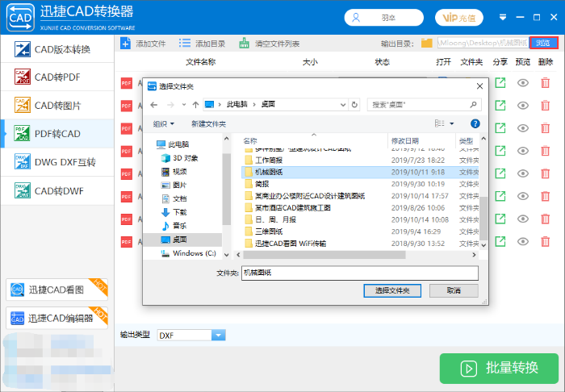This screenshot has height=392, width=565.
Task: Select CAD版本转换 in the sidebar
Action: [x=57, y=49]
